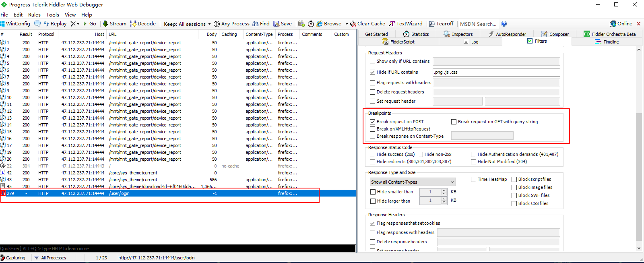Switch to the FiddlerScript tab
The image size is (644, 263).
click(x=398, y=42)
